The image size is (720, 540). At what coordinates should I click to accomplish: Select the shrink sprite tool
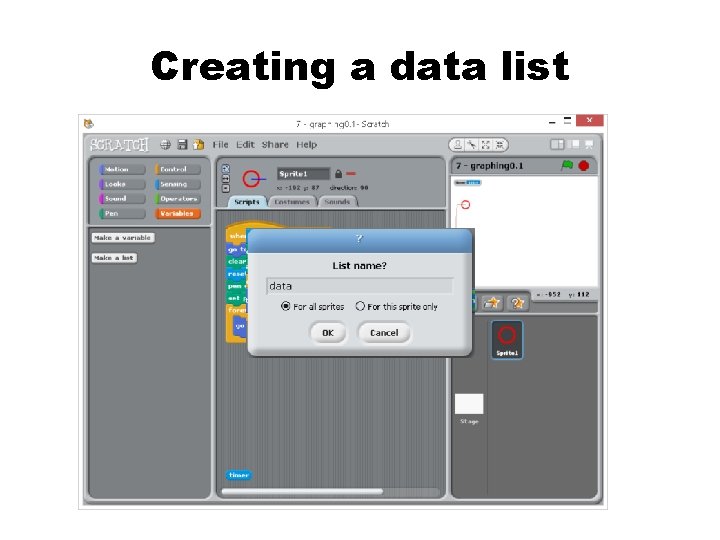(500, 145)
